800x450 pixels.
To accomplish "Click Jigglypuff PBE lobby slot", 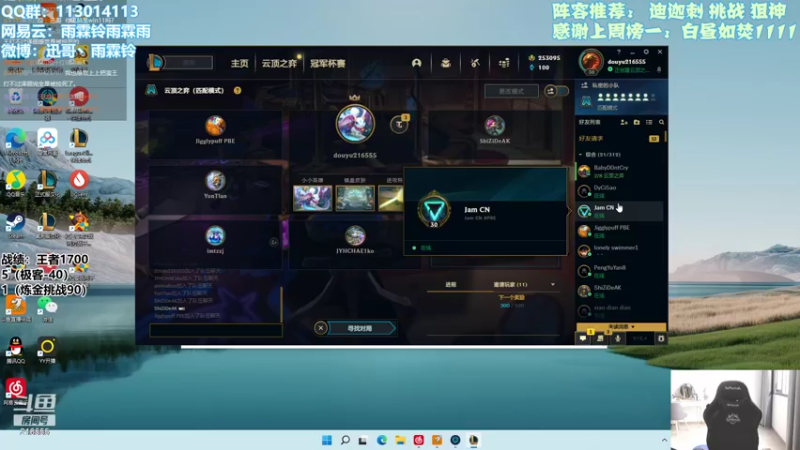I will (x=215, y=134).
